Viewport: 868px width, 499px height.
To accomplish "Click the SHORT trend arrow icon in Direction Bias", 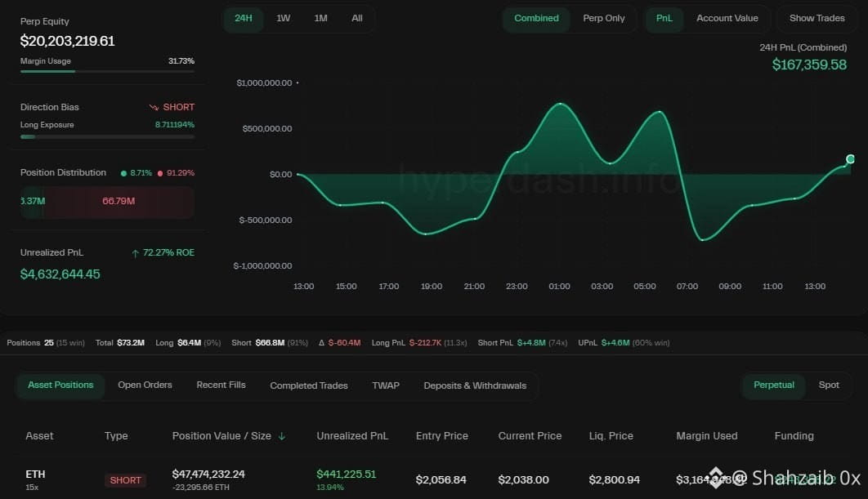I will point(154,107).
